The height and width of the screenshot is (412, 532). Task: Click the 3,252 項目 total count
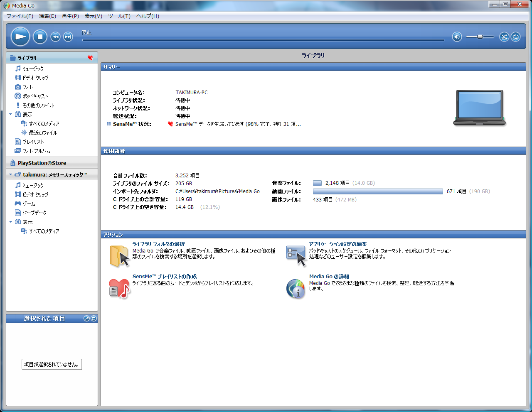click(x=187, y=176)
